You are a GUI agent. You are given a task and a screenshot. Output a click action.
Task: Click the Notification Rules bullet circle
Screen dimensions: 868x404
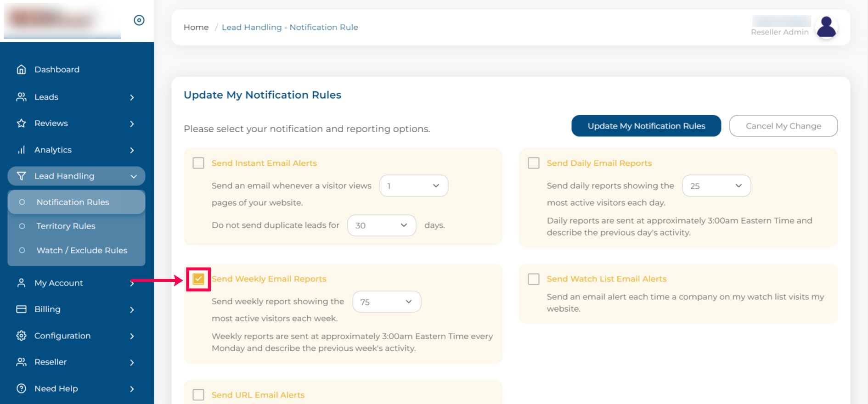pos(22,202)
